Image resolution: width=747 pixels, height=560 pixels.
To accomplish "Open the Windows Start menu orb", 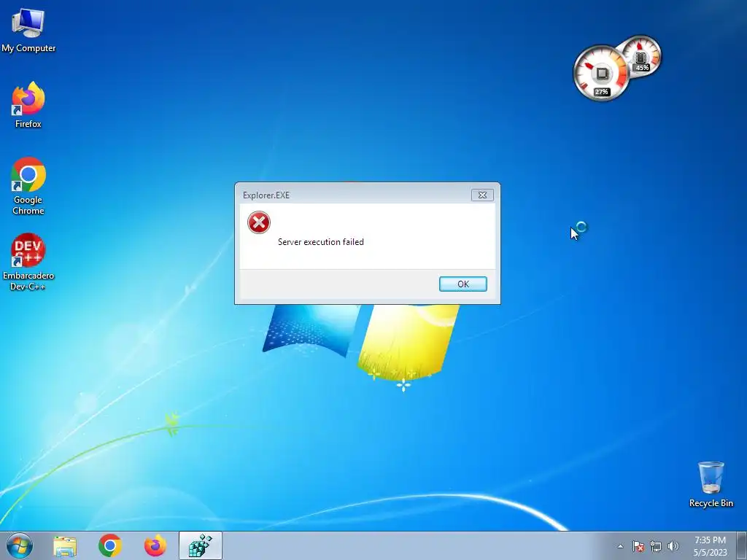I will [20, 545].
